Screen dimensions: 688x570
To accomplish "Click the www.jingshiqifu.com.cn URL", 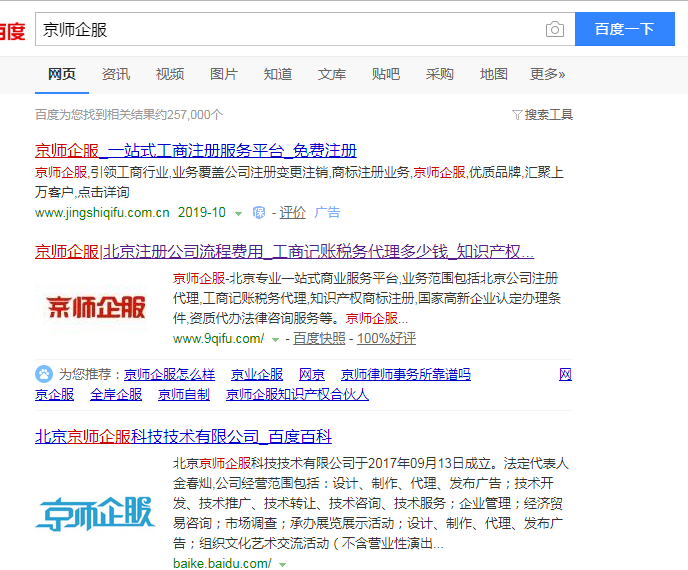I will point(102,213).
